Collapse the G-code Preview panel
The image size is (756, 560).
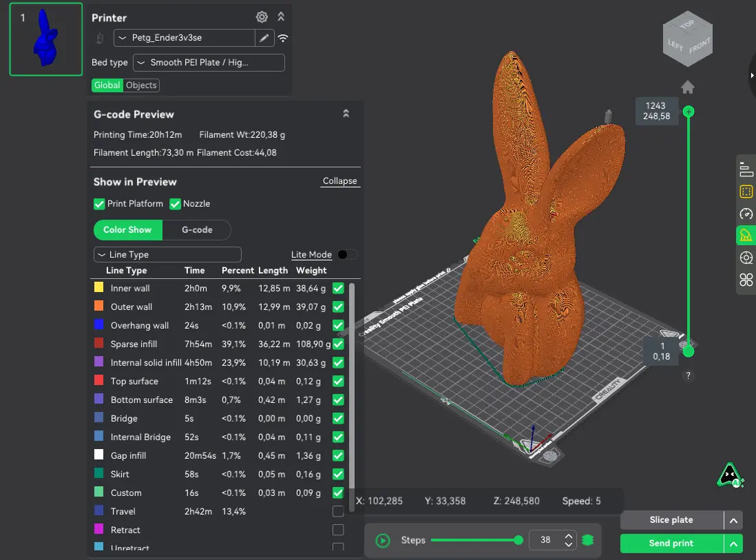point(346,114)
